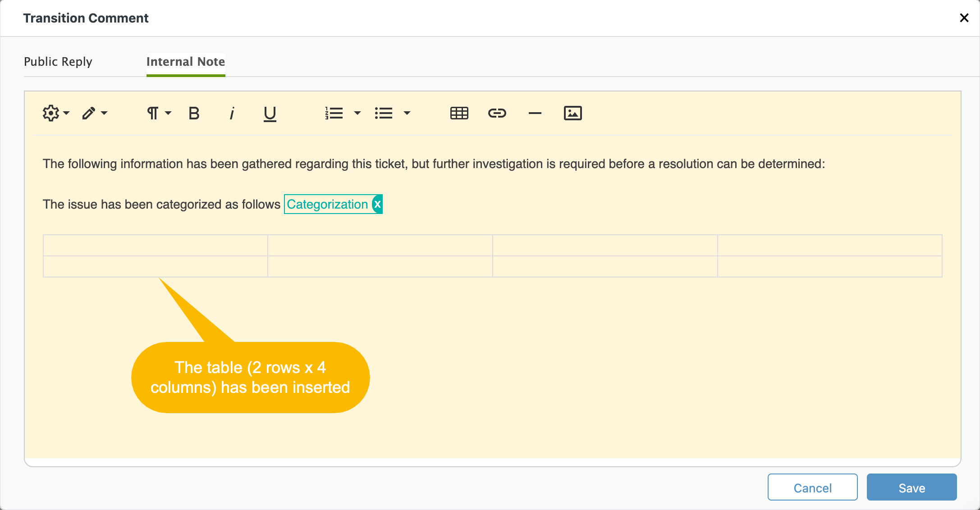Expand the bulleted list style dropdown arrow
This screenshot has height=510, width=980.
click(407, 113)
